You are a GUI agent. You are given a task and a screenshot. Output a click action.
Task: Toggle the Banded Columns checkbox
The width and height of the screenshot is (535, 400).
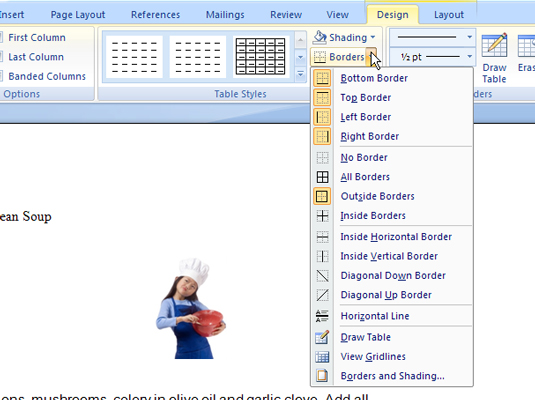coord(1,76)
